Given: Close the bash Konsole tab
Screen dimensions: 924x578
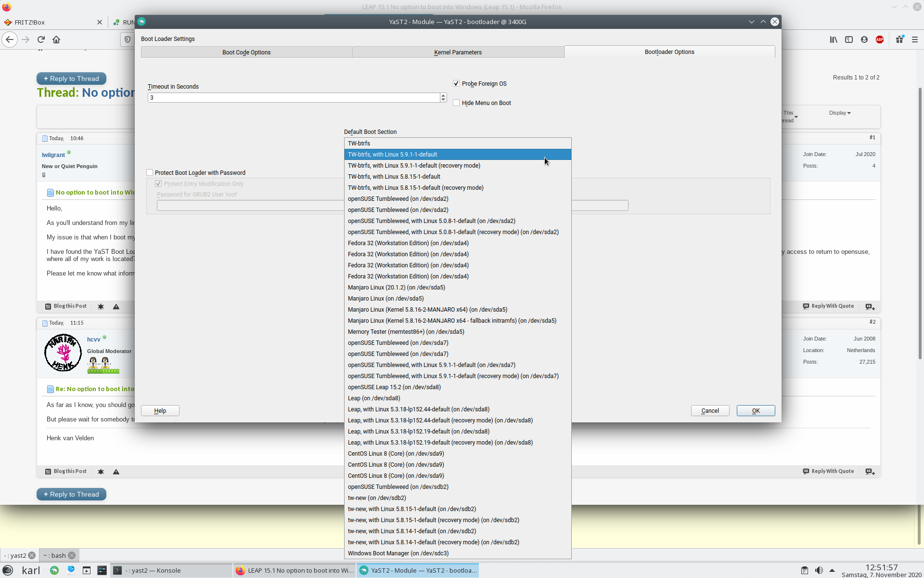Looking at the screenshot, I should (x=72, y=555).
